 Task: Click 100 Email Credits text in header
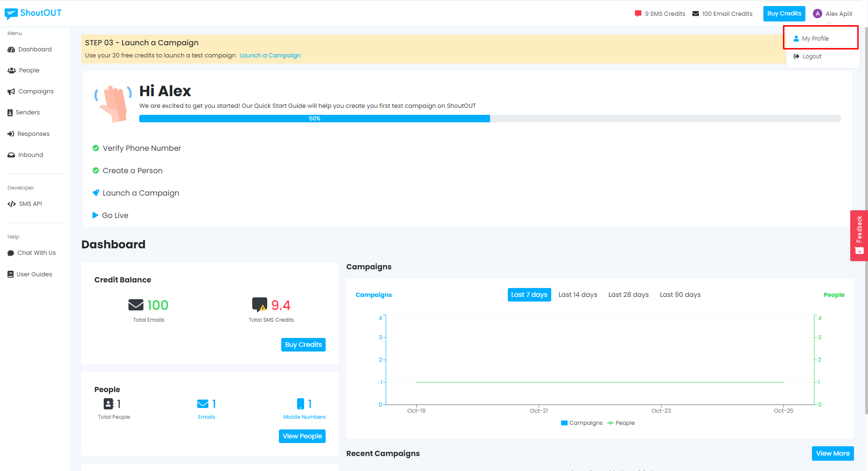(x=727, y=14)
